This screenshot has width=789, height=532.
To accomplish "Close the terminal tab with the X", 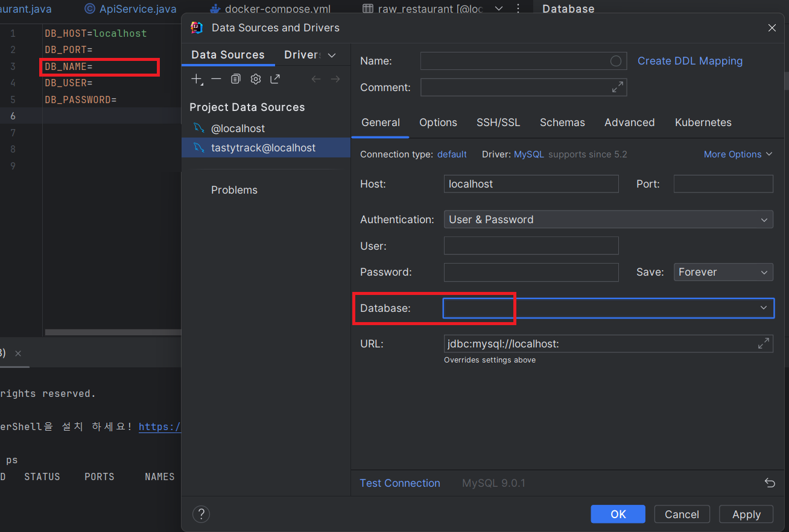I will (x=18, y=353).
